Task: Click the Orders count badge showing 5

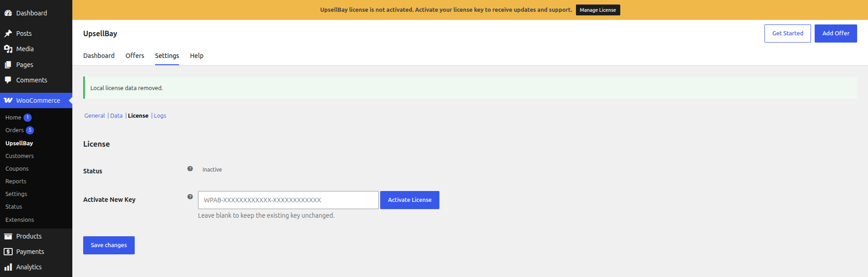Action: (x=30, y=130)
